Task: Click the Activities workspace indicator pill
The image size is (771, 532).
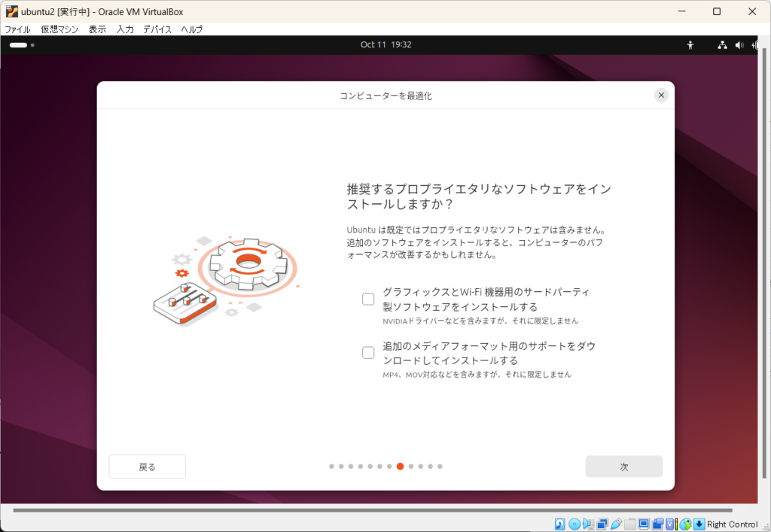Action: click(18, 45)
